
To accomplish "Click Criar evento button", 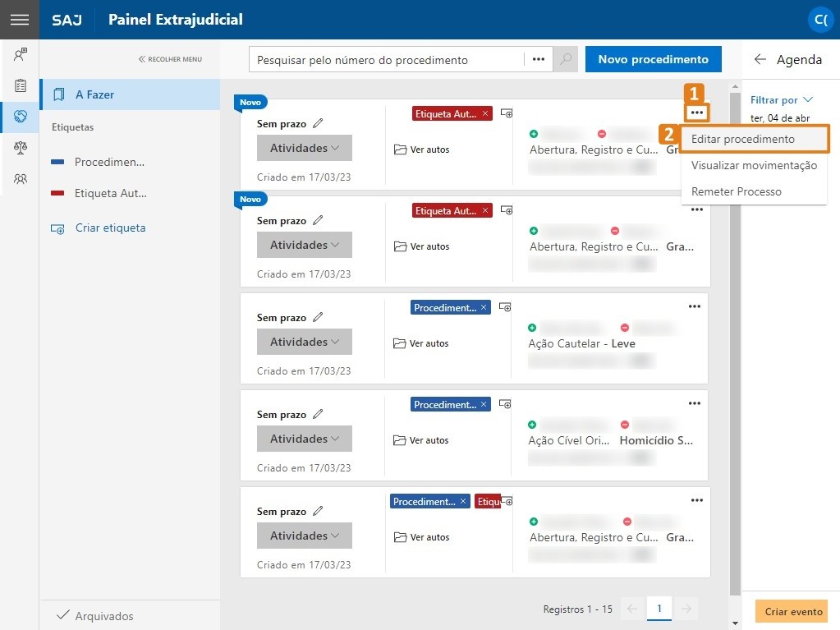I will click(x=793, y=612).
